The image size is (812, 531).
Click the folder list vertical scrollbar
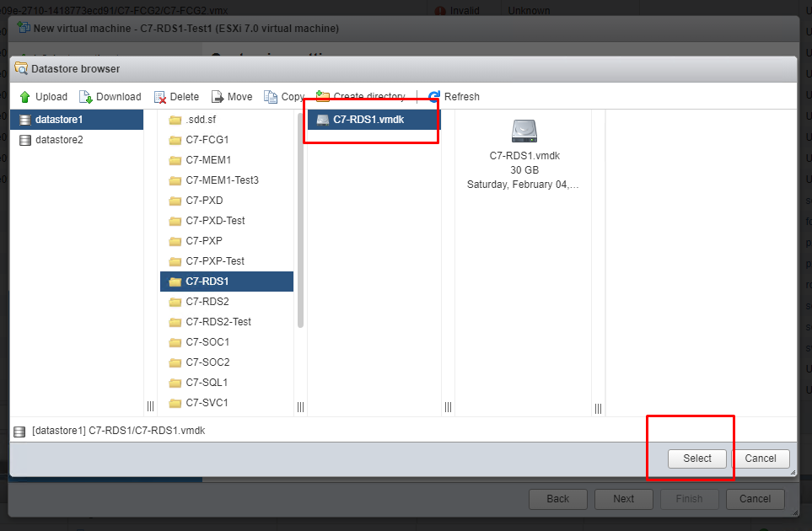tap(300, 219)
